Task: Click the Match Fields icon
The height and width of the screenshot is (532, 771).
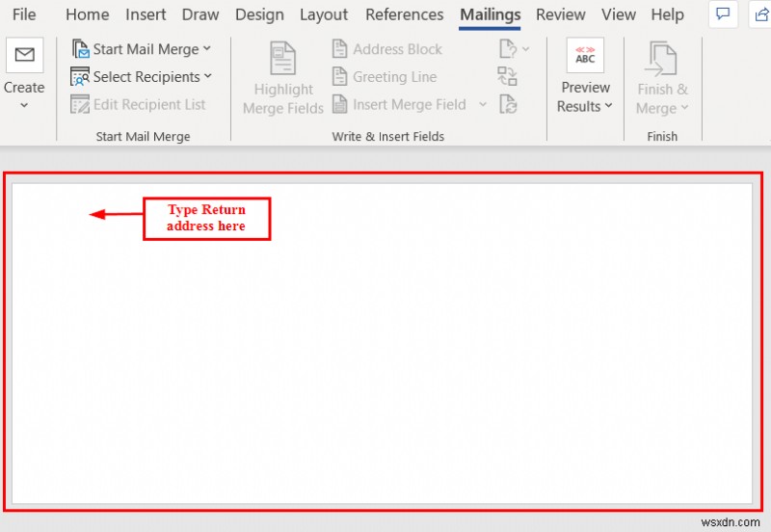Action: pos(508,76)
